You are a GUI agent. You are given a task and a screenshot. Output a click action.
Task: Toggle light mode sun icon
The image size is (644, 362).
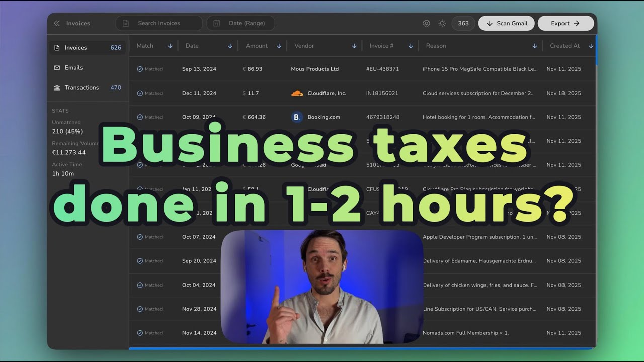pyautogui.click(x=442, y=23)
